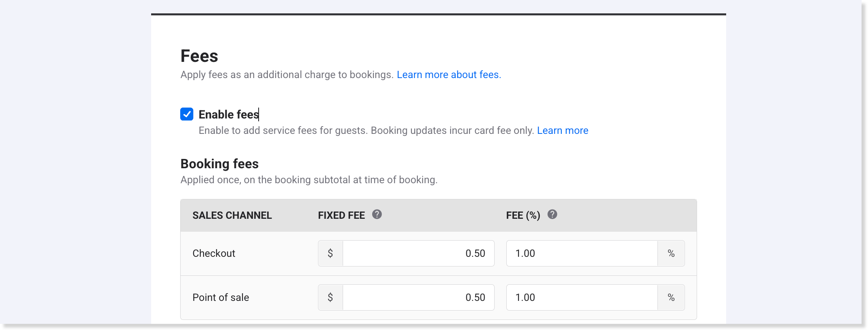Click the percent suffix in Checkout row
868x330 pixels.
coord(671,254)
